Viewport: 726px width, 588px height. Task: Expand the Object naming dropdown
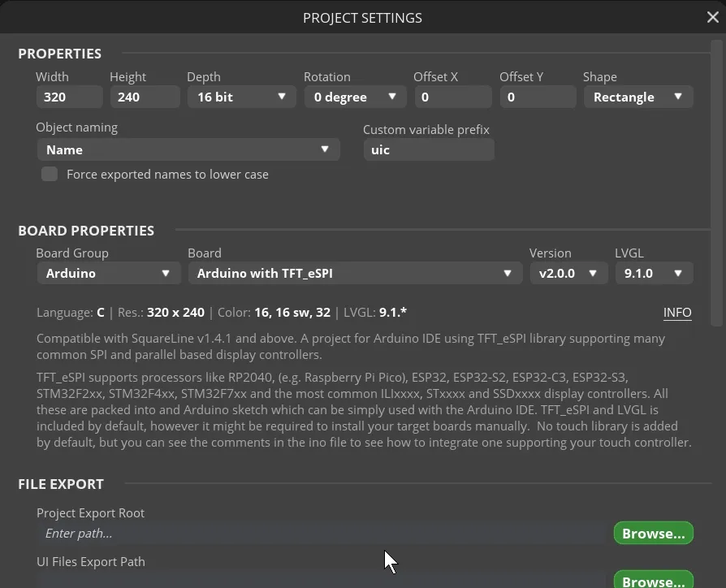pos(188,149)
